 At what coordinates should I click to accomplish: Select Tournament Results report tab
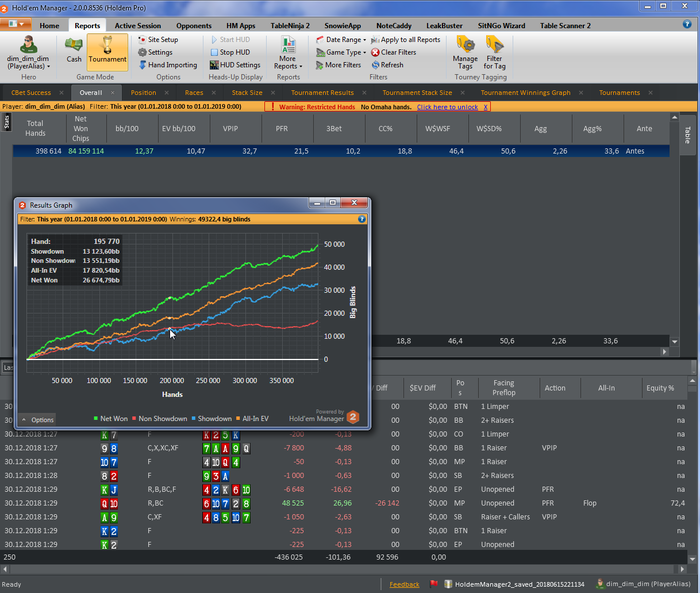click(322, 92)
